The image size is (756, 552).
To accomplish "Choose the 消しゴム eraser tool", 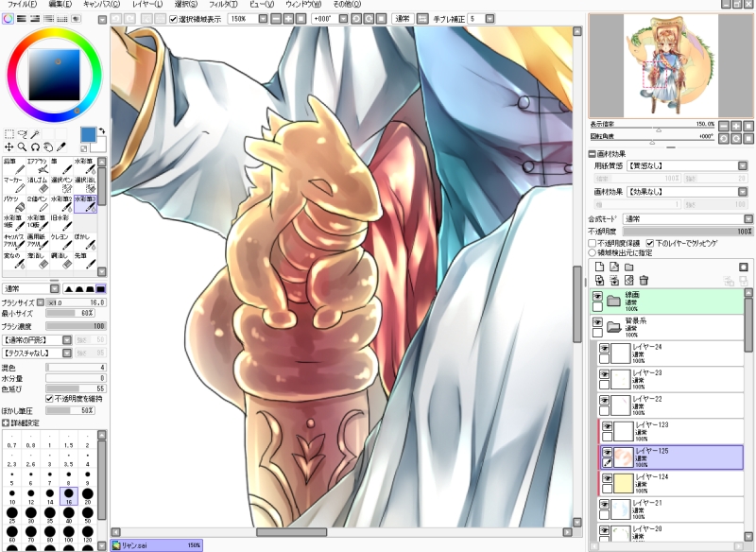I will pos(38,185).
